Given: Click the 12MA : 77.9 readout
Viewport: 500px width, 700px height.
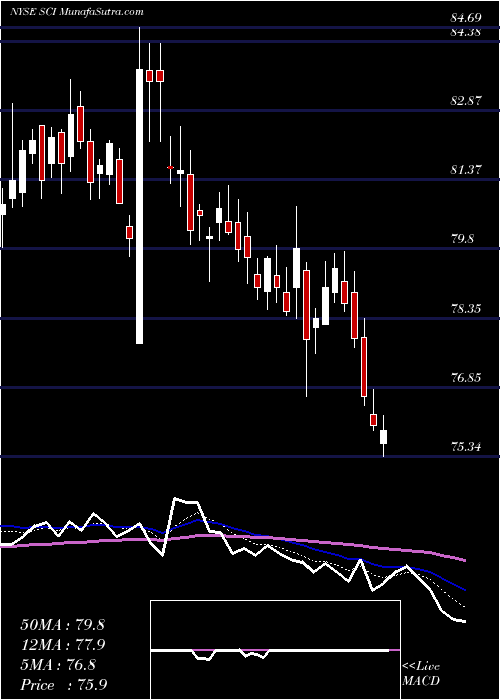Looking at the screenshot, I should (x=62, y=645).
